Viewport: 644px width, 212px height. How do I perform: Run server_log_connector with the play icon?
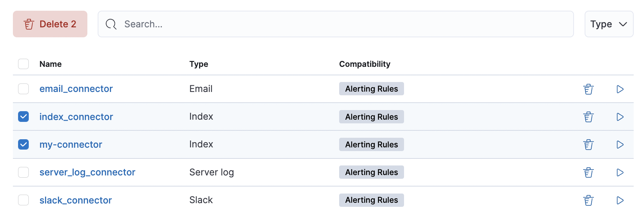(x=620, y=172)
